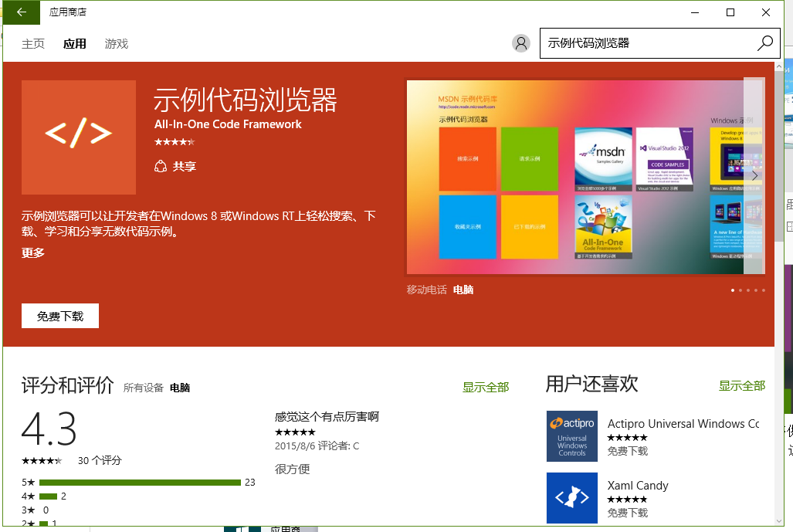Select the first screenshot pager dot

click(733, 290)
